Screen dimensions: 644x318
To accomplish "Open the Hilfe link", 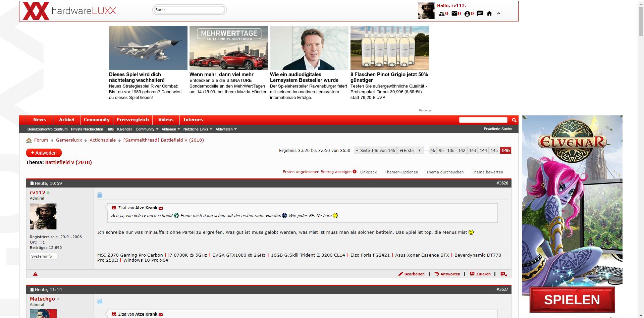I will tap(110, 129).
